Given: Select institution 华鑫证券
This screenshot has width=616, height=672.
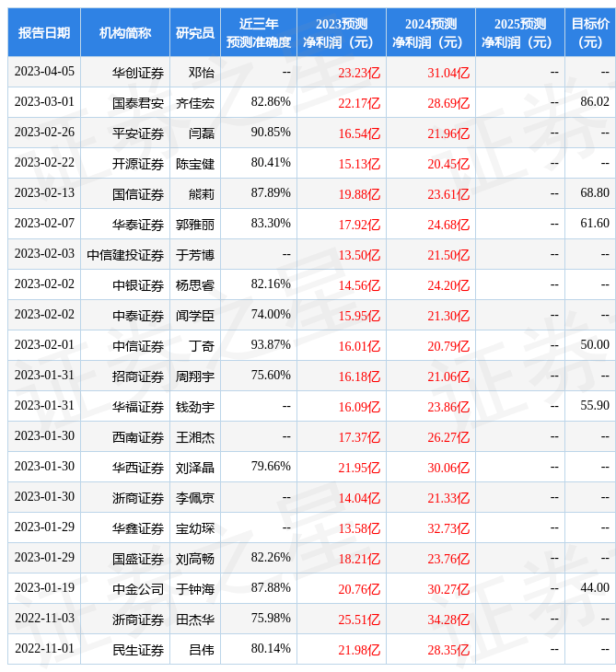Looking at the screenshot, I should coord(138,529).
